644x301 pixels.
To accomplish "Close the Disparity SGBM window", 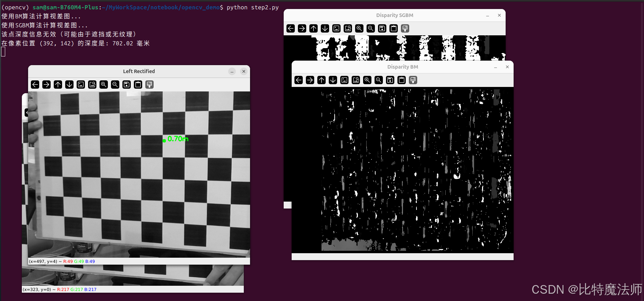I will click(x=499, y=15).
